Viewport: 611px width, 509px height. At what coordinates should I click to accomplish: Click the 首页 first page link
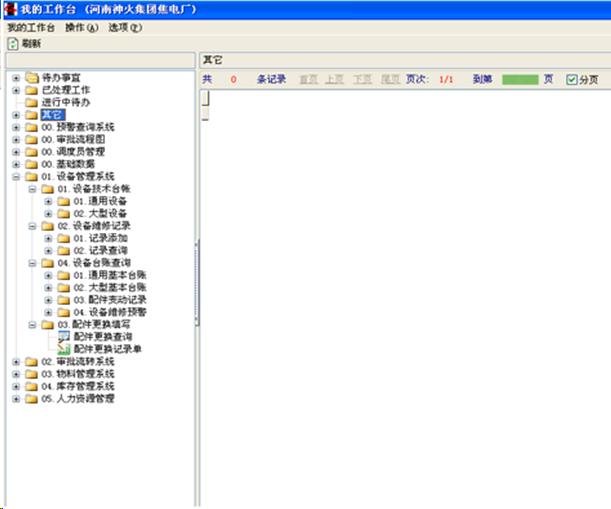(308, 79)
